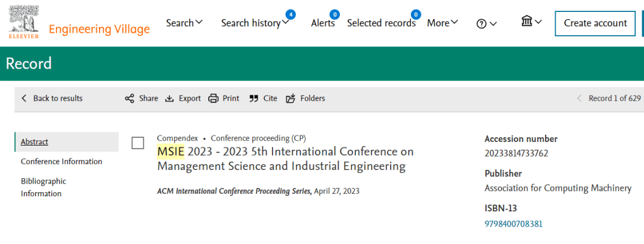Go back to results
Screen dimensions: 644x244
[x=52, y=98]
